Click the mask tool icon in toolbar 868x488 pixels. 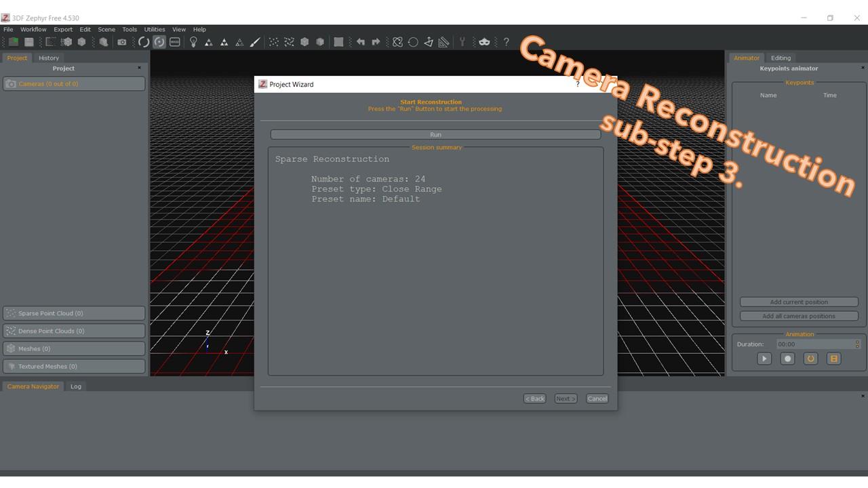coord(484,42)
